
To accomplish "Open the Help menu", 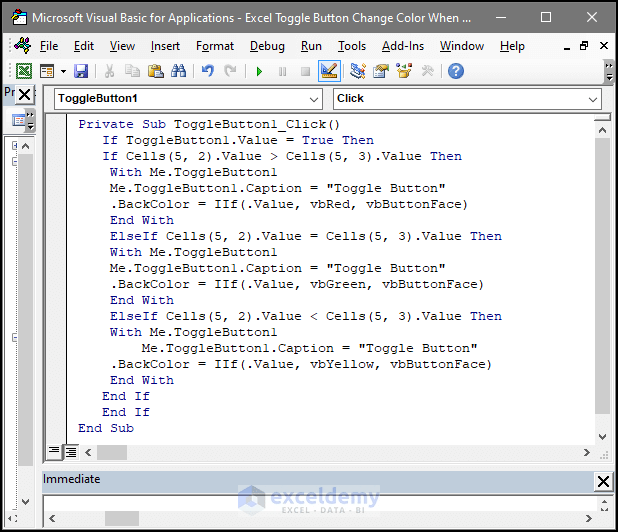I will pos(512,46).
